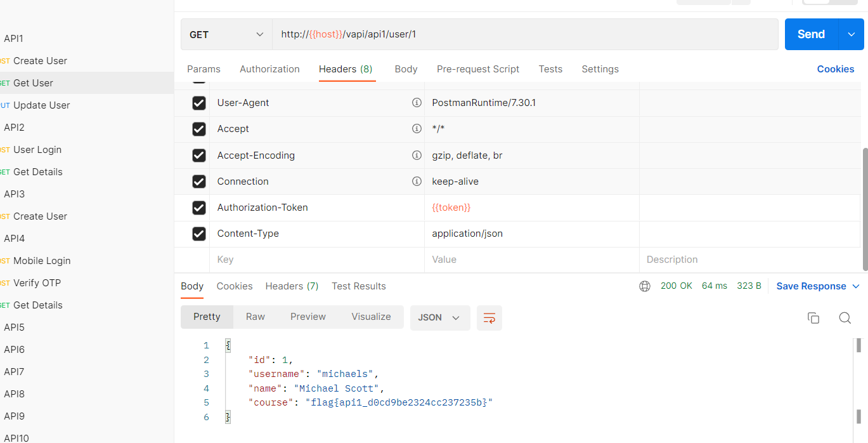Open the API5 folder
The height and width of the screenshot is (443, 868).
(x=14, y=327)
